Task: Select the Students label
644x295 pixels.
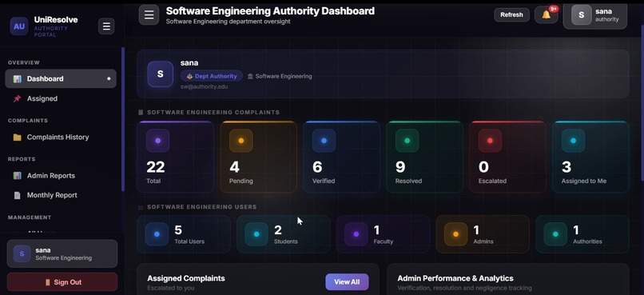Action: coord(286,241)
